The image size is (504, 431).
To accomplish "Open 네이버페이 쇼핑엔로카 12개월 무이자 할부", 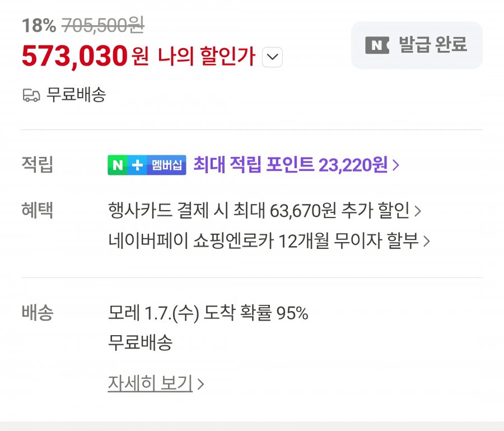I will [263, 241].
